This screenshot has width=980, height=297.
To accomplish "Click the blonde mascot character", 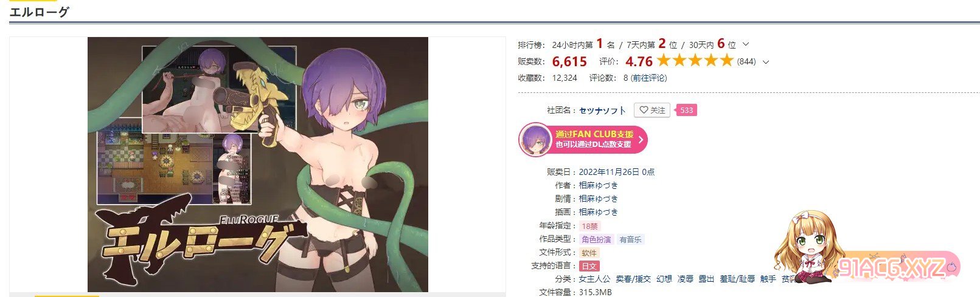I will (x=805, y=247).
